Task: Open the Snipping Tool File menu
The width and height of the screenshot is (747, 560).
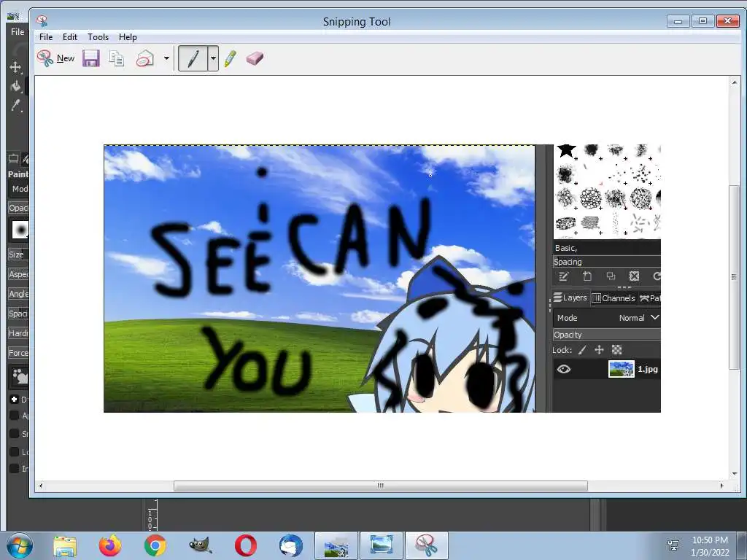Action: (46, 36)
